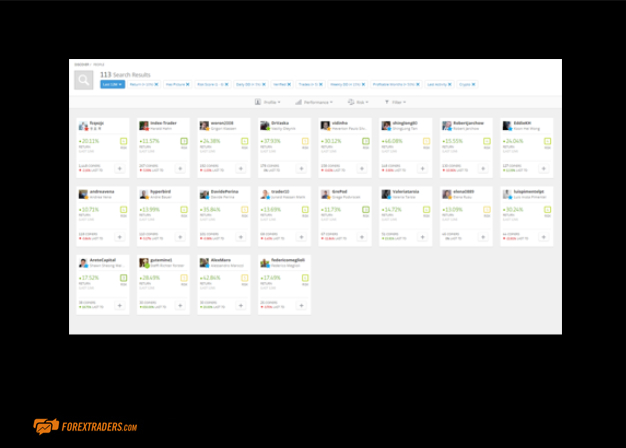626x448 pixels.
Task: Click the 'Discover' breadcrumb link
Action: (81, 64)
